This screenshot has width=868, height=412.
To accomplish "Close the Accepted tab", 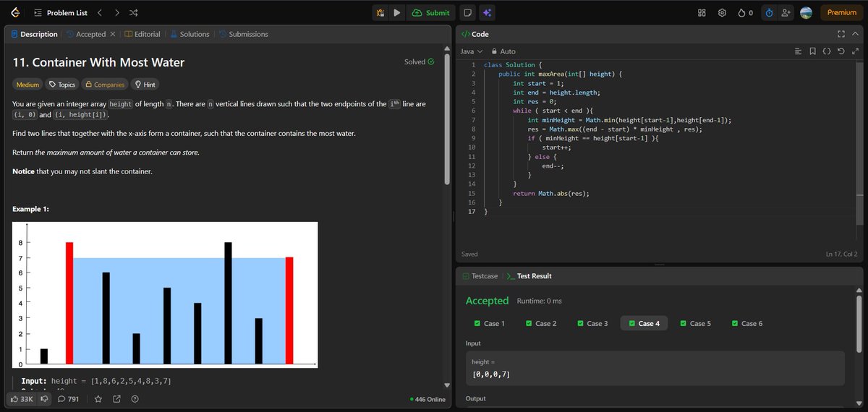I will (x=113, y=34).
